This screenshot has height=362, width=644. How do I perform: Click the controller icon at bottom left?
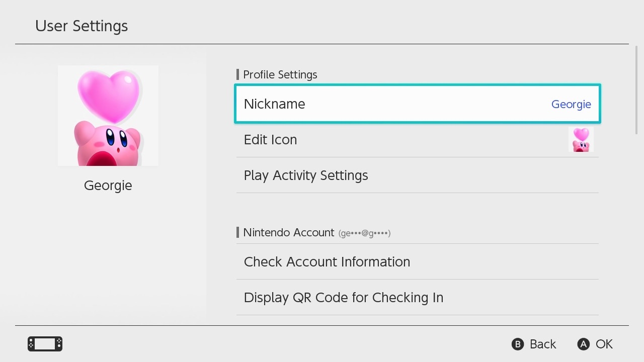click(x=45, y=344)
